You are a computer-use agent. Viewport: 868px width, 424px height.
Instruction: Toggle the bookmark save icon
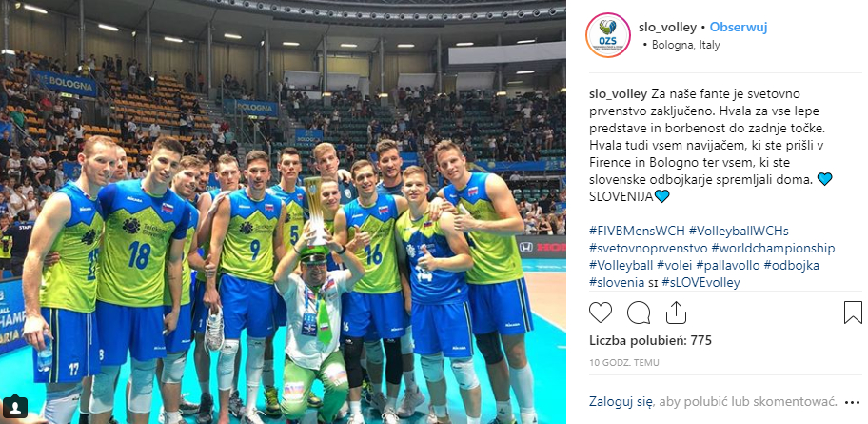coord(853,313)
